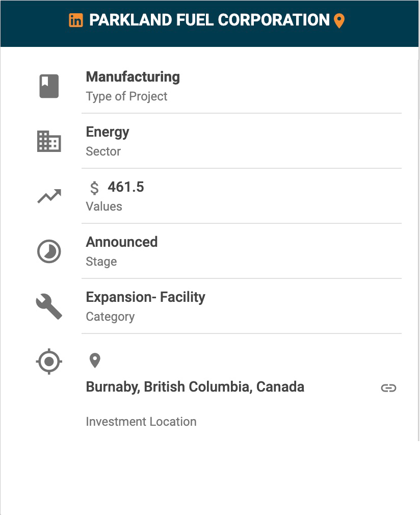Image resolution: width=420 pixels, height=515 pixels.
Task: Click the bookmark icon beside Manufacturing
Action: [49, 86]
